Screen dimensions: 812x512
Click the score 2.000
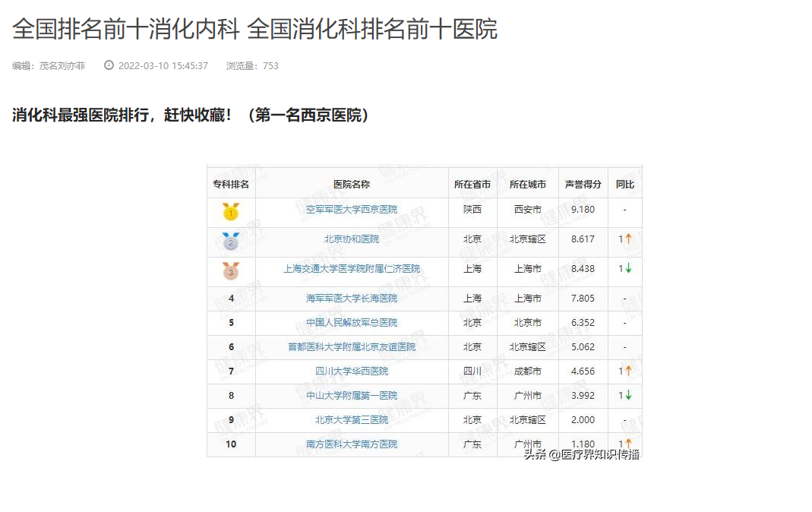click(x=583, y=420)
